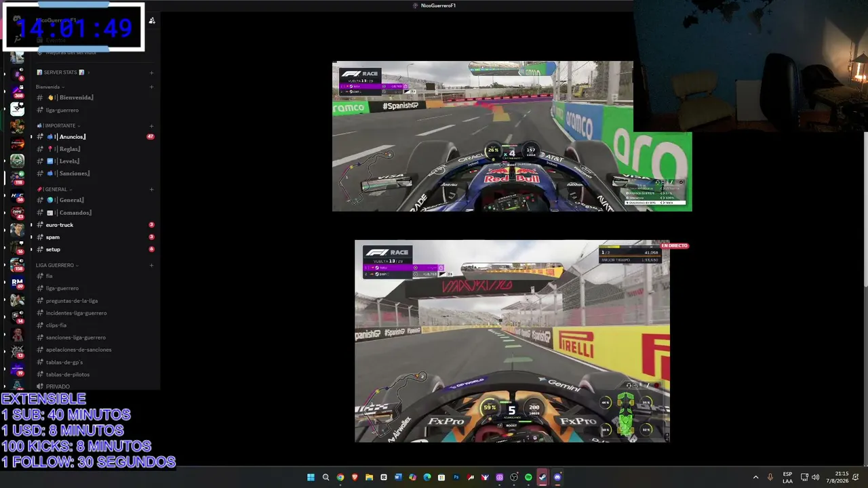Image resolution: width=868 pixels, height=488 pixels.
Task: Open the HSC server icon
Action: click(x=18, y=195)
